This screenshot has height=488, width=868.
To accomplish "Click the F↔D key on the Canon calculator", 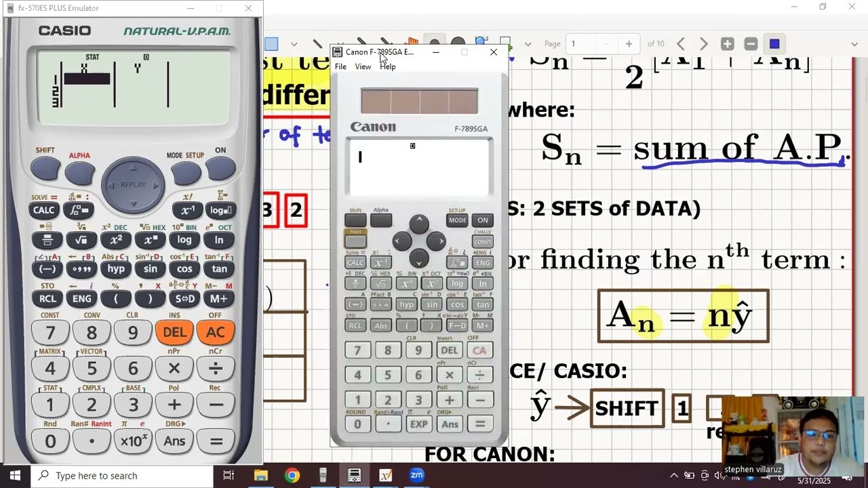I will [457, 326].
